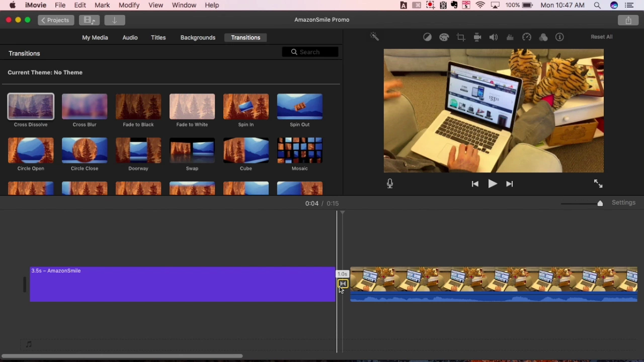Click the transitions Search field
This screenshot has width=644, height=362.
click(x=310, y=52)
